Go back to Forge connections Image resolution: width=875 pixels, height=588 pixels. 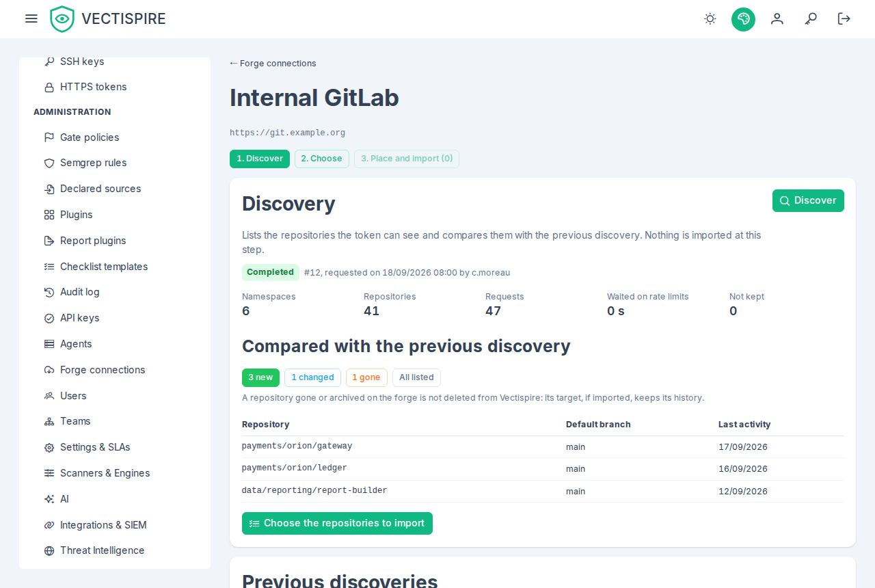273,64
